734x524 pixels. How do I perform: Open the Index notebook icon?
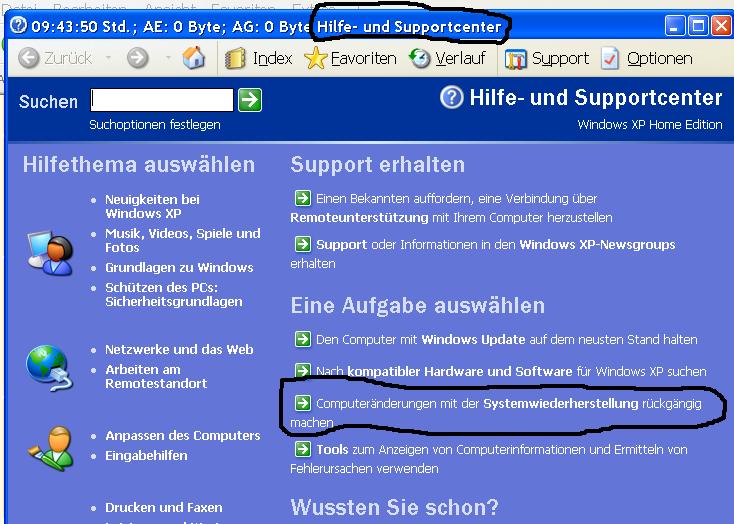pos(235,59)
